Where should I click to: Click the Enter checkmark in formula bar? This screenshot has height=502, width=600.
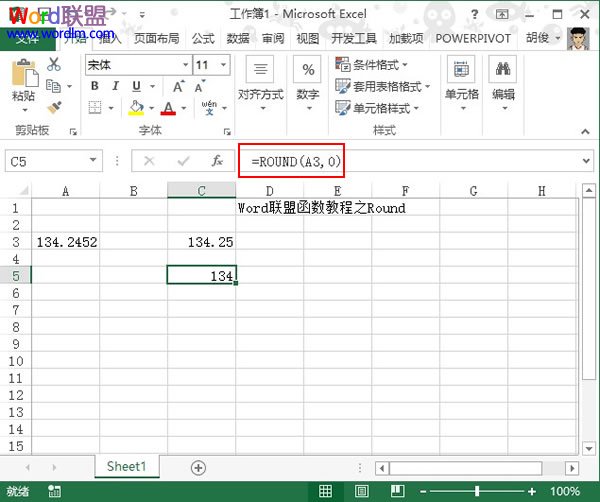[x=184, y=161]
